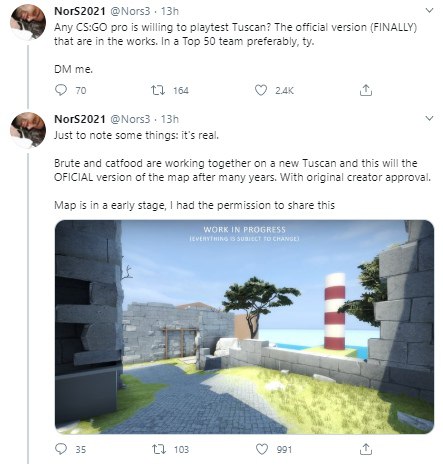Open the 'Just to note some things' tweet text
Screen dimensions: 443x465
tap(136, 135)
